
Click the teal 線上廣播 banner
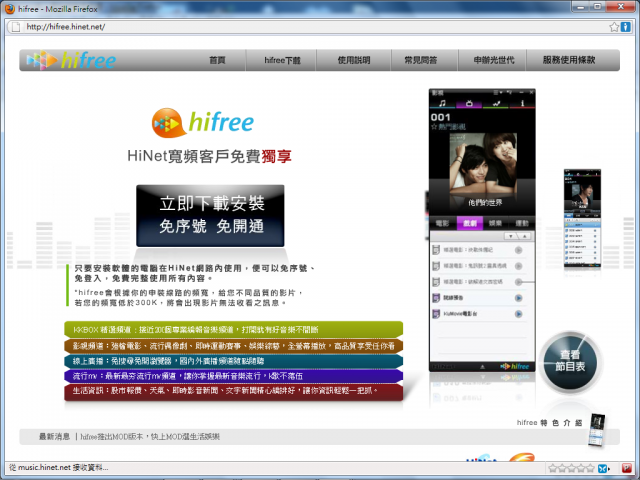(x=233, y=361)
